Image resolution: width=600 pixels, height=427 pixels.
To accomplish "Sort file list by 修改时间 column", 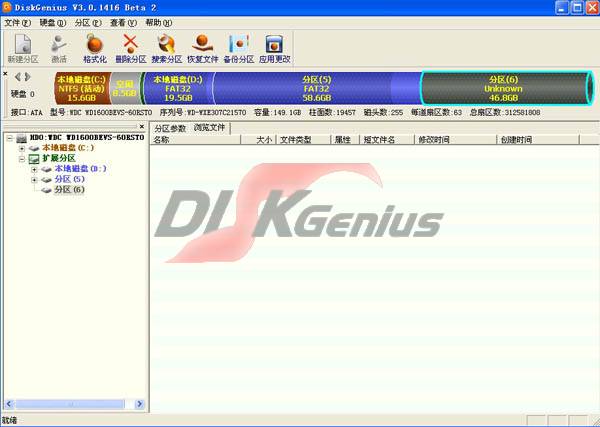I will click(x=456, y=140).
